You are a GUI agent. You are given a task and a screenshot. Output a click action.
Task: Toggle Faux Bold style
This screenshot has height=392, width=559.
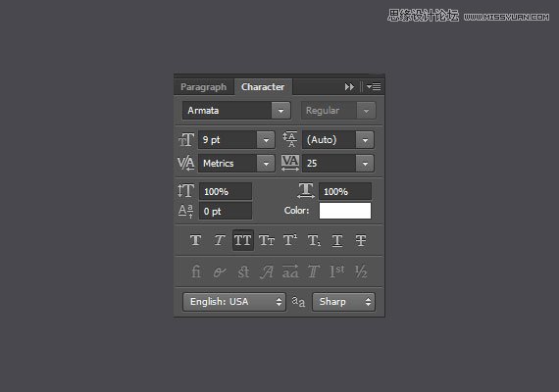point(196,240)
